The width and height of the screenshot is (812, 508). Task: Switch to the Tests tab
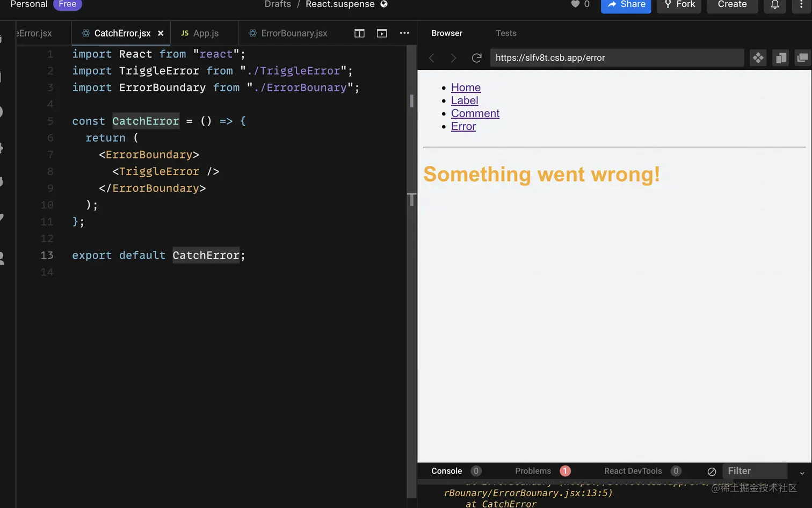506,33
